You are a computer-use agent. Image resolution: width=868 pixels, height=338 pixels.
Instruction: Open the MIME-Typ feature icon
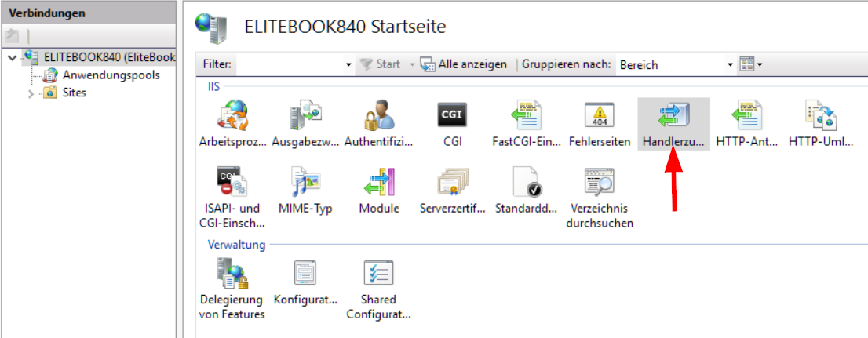click(305, 182)
